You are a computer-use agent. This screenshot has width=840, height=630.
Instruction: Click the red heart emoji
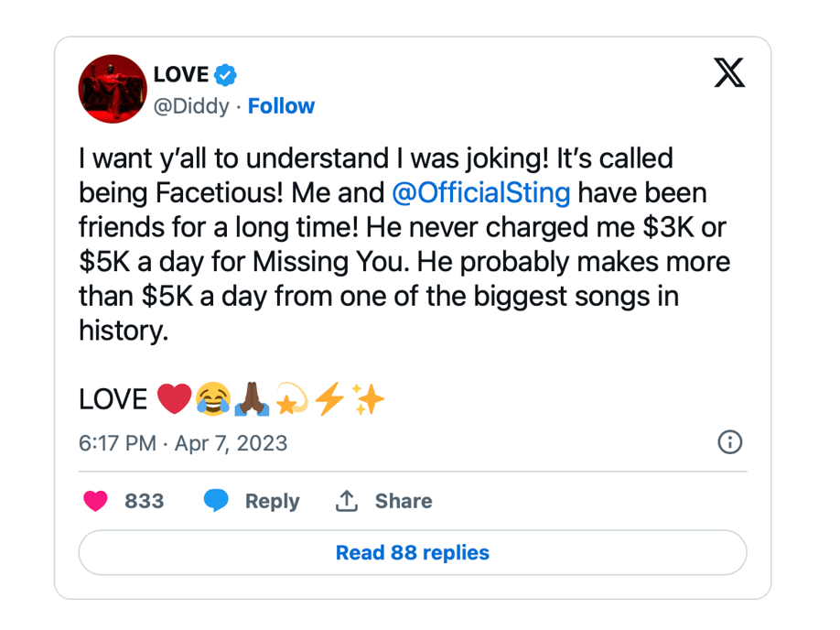pos(174,399)
